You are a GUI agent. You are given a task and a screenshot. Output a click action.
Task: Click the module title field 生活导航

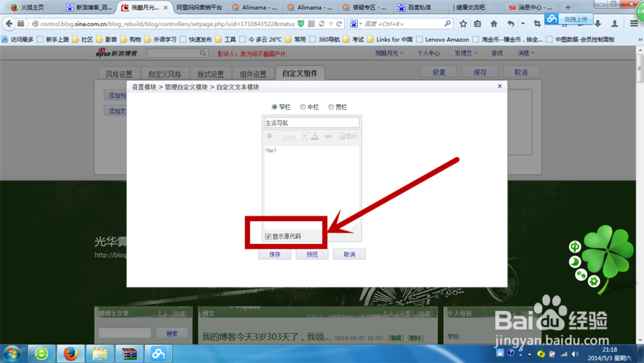311,123
